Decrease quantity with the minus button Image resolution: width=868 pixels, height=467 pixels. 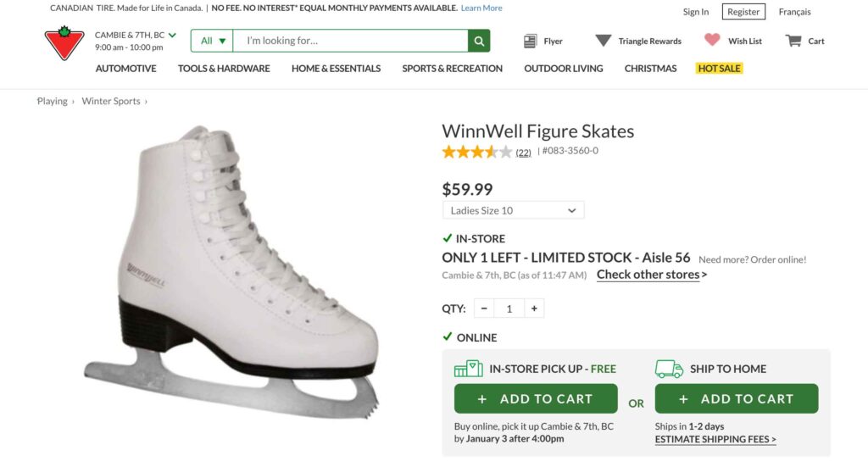pyautogui.click(x=484, y=309)
